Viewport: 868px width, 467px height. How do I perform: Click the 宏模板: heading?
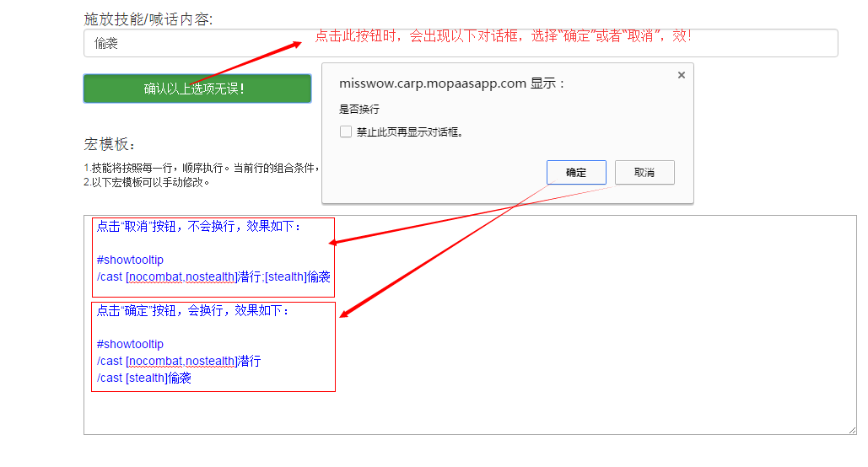110,144
